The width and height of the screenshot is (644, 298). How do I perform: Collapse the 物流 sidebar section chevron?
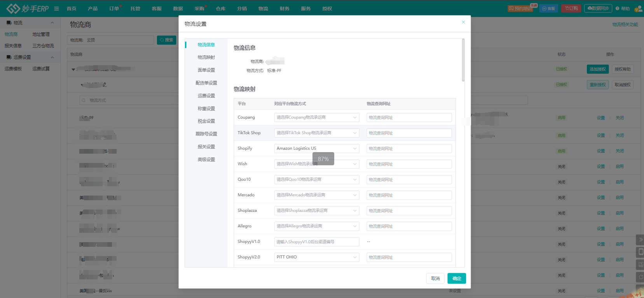pyautogui.click(x=52, y=23)
